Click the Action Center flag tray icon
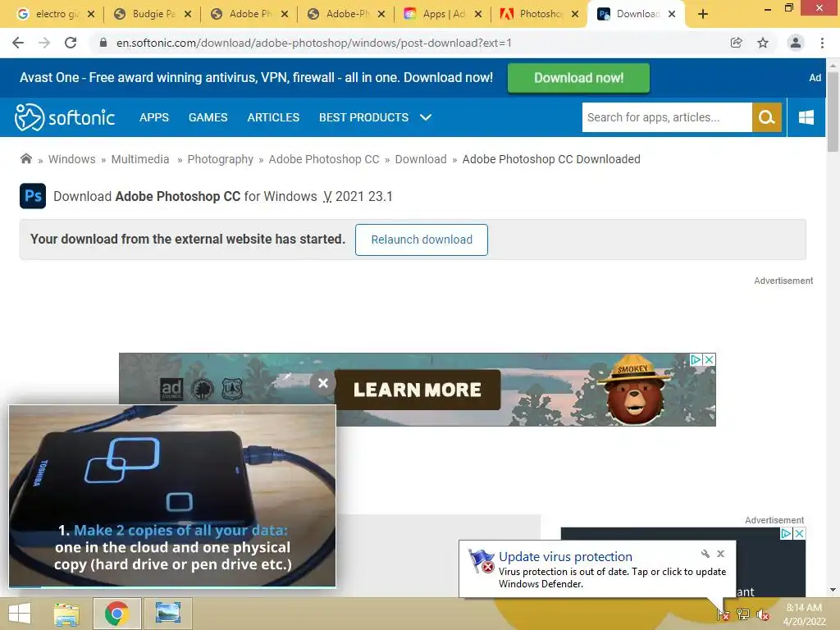The image size is (840, 630). (x=724, y=614)
